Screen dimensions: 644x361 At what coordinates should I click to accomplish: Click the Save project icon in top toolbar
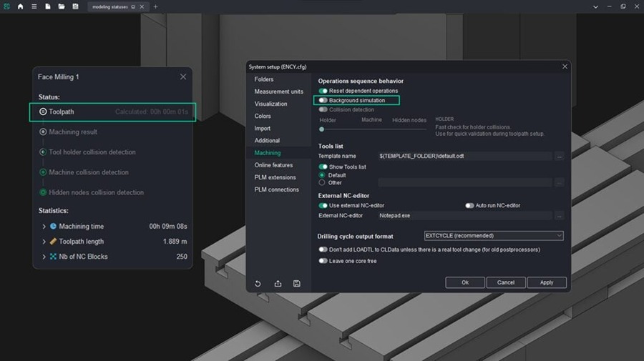(x=76, y=6)
